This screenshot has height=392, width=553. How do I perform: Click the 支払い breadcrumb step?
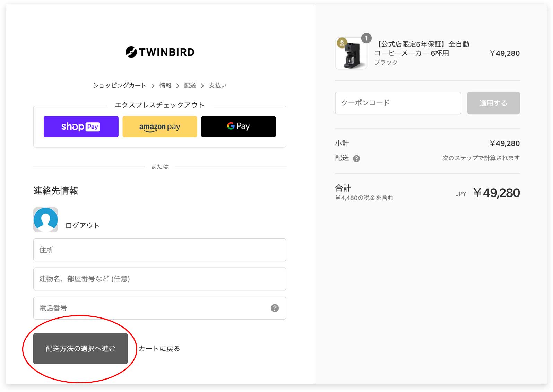coord(218,85)
